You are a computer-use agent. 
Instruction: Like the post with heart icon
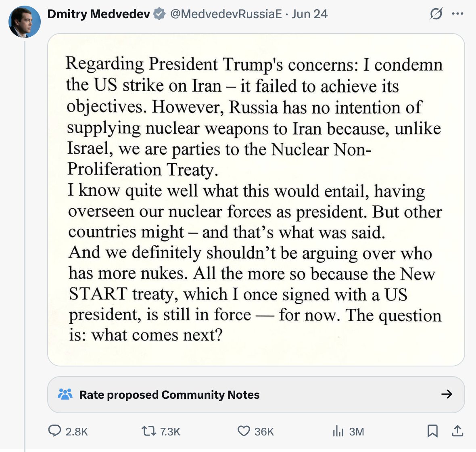click(x=244, y=431)
